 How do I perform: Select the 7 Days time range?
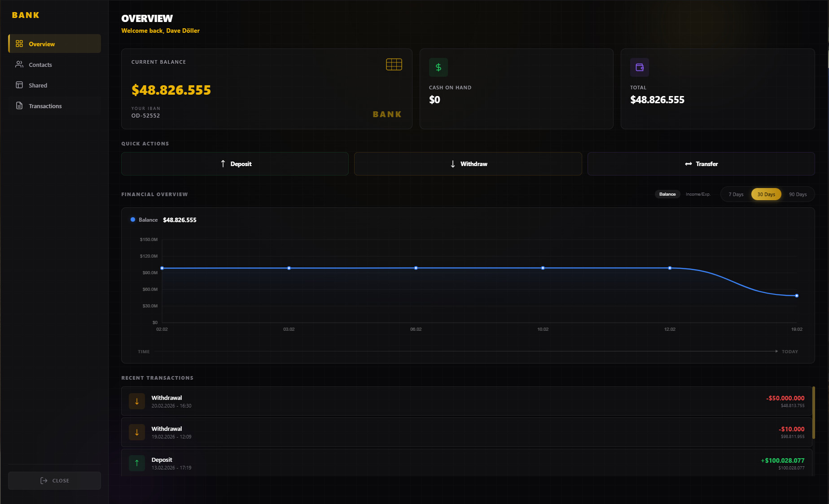pyautogui.click(x=736, y=194)
